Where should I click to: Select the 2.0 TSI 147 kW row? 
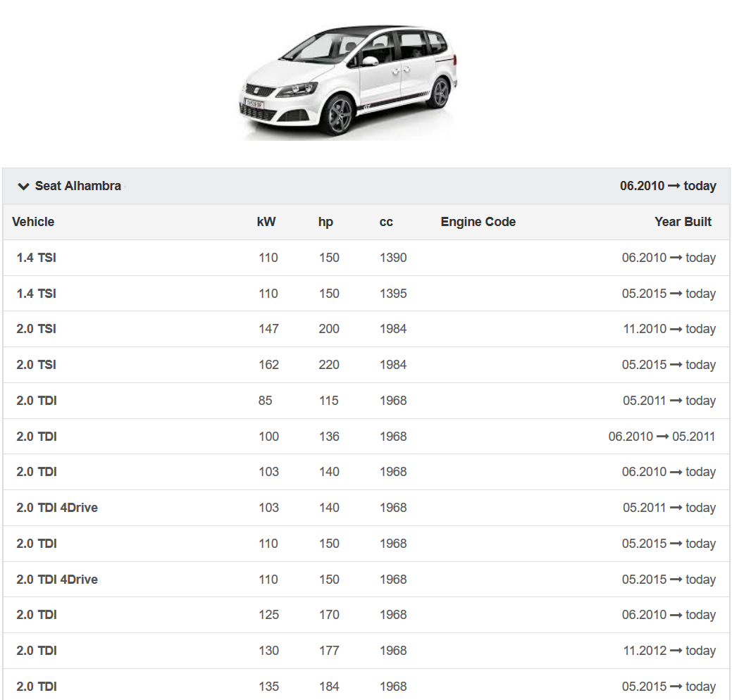point(366,329)
